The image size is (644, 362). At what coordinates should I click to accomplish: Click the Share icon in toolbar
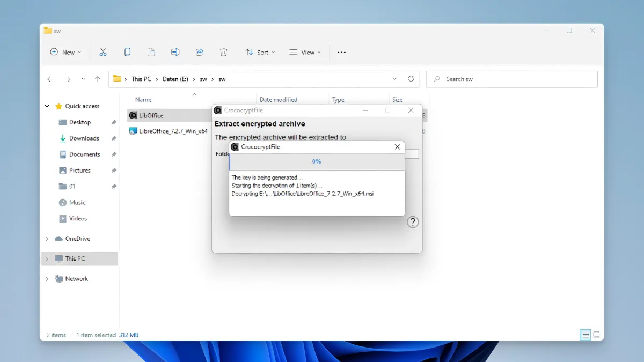199,52
